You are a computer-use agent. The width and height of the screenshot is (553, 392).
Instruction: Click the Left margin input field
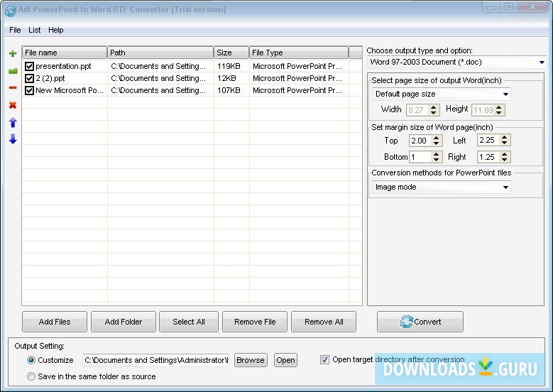tap(488, 141)
